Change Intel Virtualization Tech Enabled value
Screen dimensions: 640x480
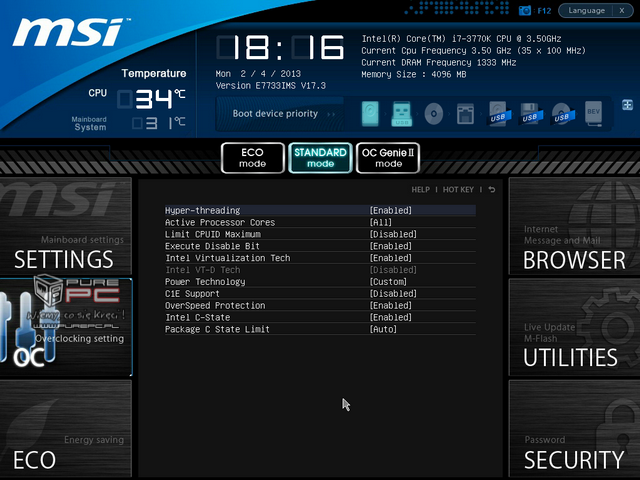pos(391,258)
